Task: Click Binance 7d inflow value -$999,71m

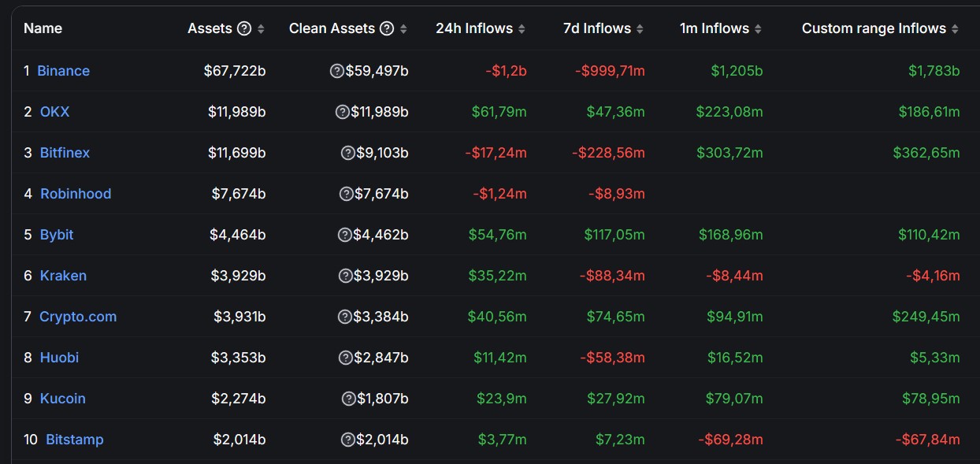Action: pyautogui.click(x=610, y=71)
